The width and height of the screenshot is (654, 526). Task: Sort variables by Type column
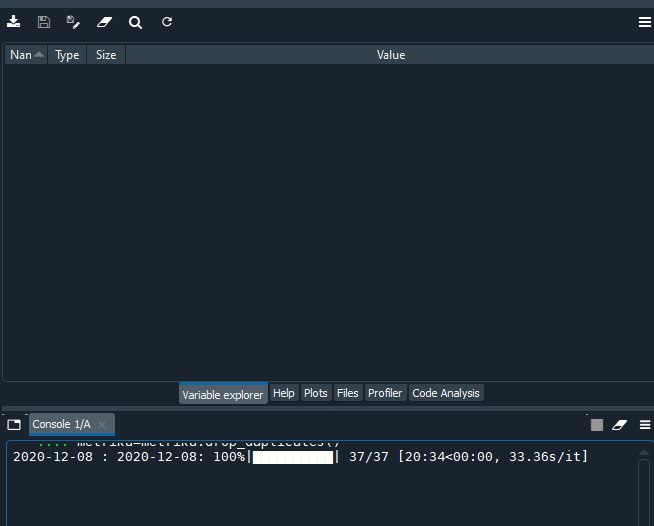(67, 55)
